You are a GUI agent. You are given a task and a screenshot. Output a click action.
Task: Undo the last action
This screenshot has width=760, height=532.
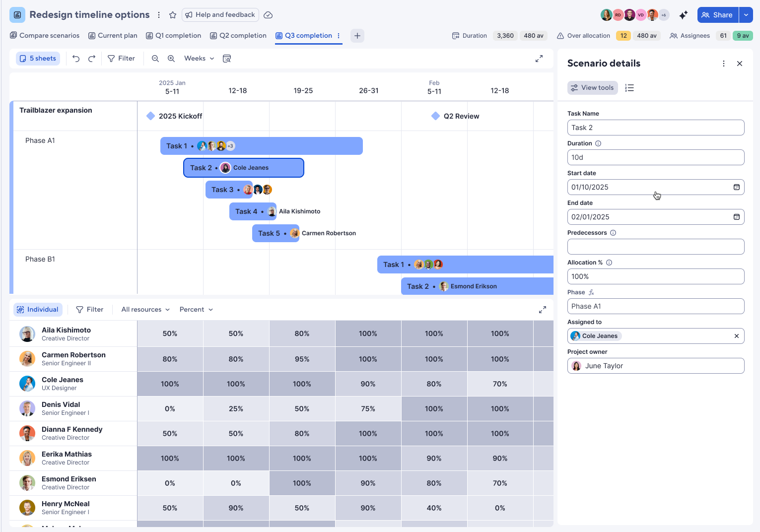[x=76, y=59]
